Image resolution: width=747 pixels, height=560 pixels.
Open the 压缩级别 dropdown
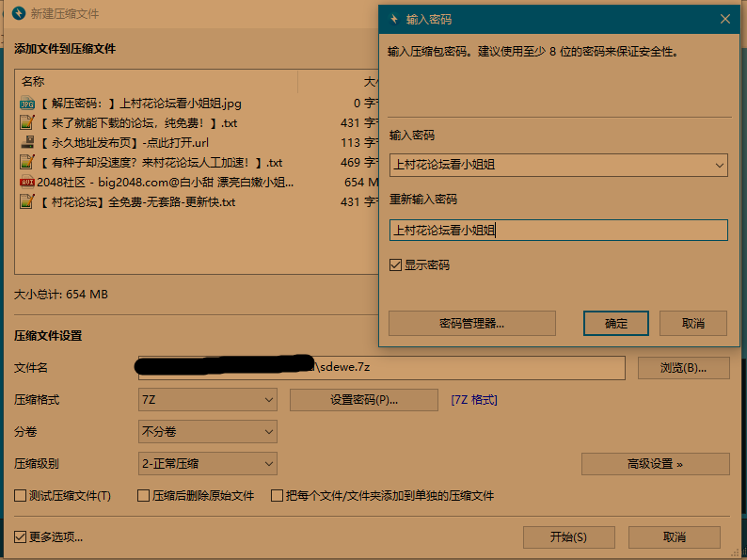tap(207, 464)
